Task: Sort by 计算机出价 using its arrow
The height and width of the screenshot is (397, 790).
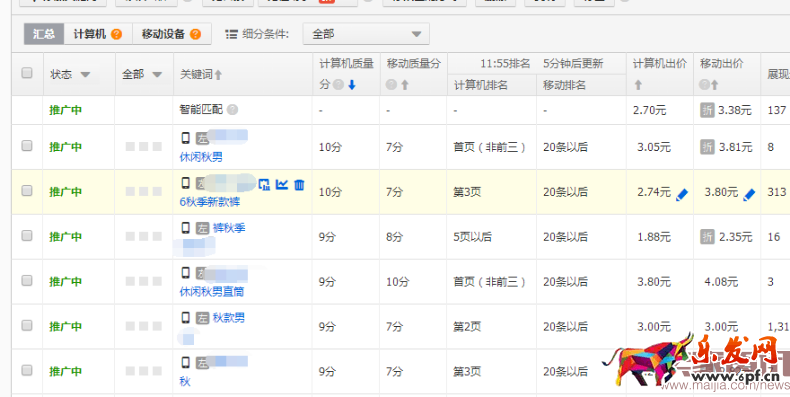Action: (x=638, y=85)
